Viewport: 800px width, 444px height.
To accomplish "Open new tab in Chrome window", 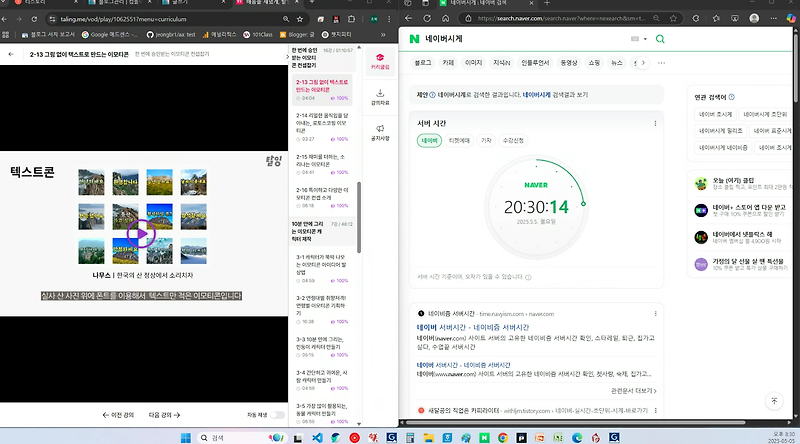I will [x=312, y=3].
